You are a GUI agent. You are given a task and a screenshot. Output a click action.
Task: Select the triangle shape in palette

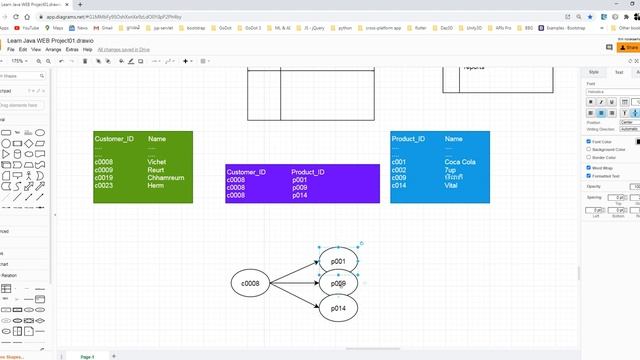[x=6, y=154]
